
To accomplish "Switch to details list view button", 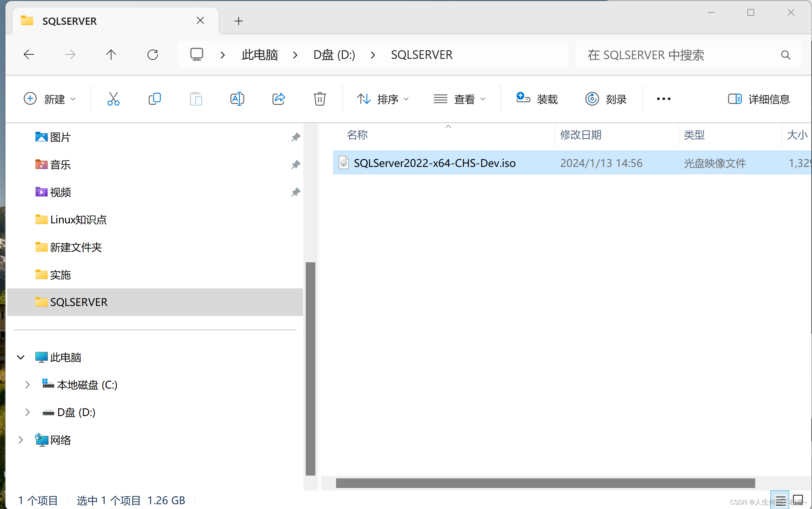I will point(780,500).
